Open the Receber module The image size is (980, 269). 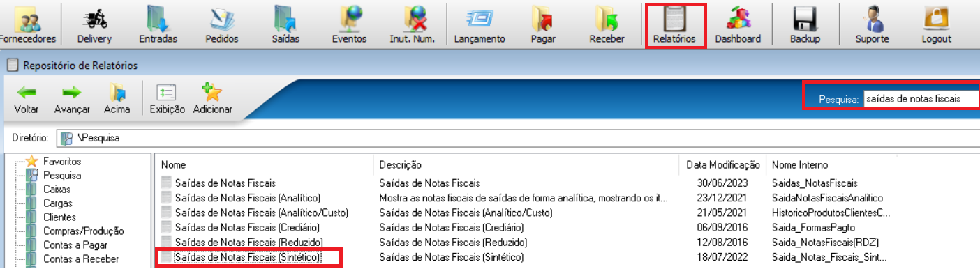pos(607,25)
